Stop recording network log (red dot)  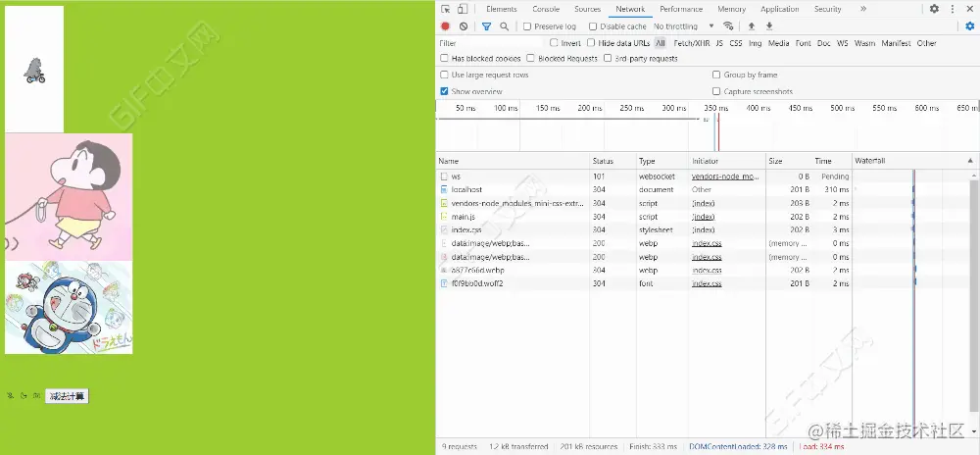click(445, 26)
